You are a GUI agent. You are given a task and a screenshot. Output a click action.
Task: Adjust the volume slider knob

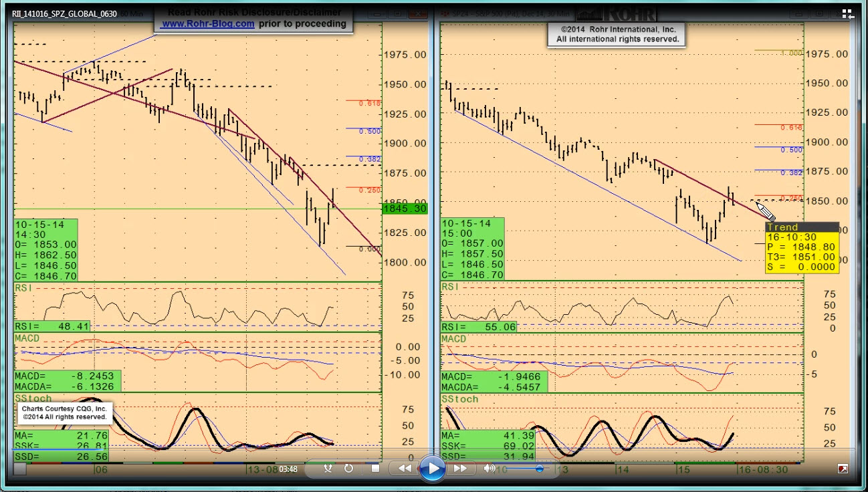pyautogui.click(x=539, y=469)
